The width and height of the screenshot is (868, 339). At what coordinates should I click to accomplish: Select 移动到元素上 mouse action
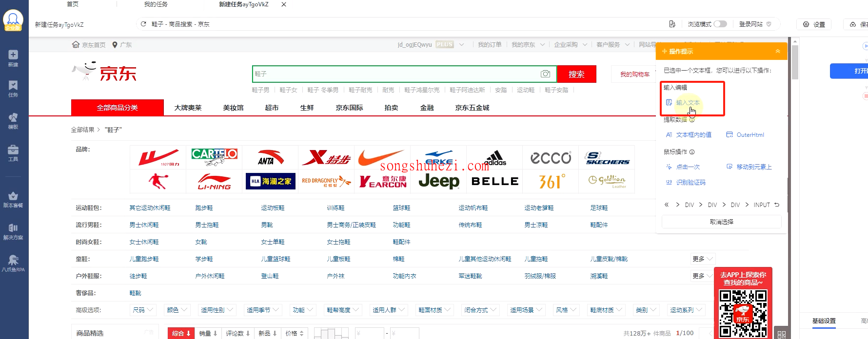click(x=749, y=167)
